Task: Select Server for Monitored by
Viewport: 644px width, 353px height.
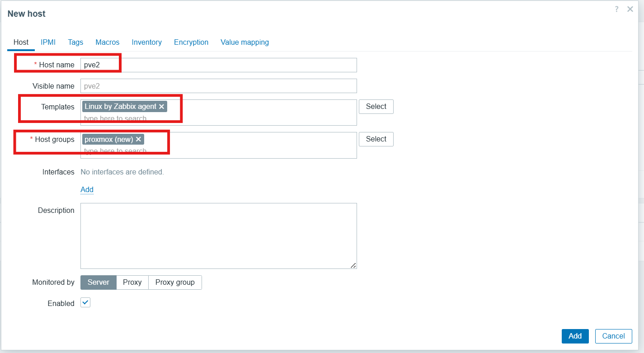Action: (99, 282)
